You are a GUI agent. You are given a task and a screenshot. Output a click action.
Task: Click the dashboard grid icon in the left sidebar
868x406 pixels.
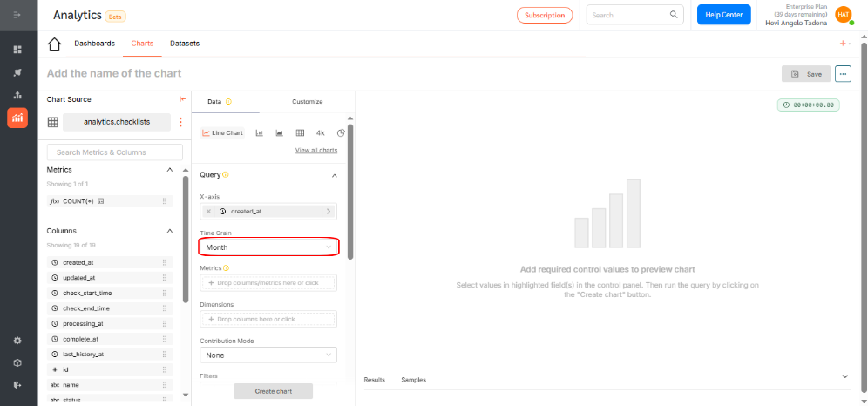[17, 50]
